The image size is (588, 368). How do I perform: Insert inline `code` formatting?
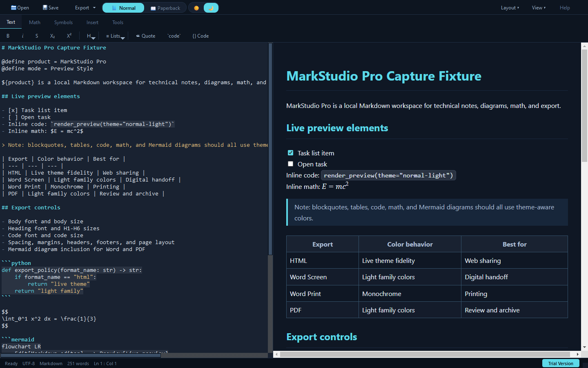(174, 36)
